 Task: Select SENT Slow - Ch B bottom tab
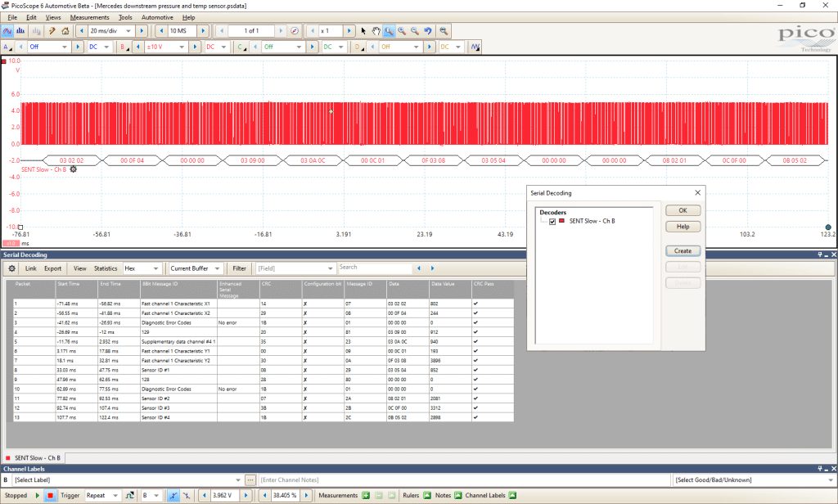point(33,458)
